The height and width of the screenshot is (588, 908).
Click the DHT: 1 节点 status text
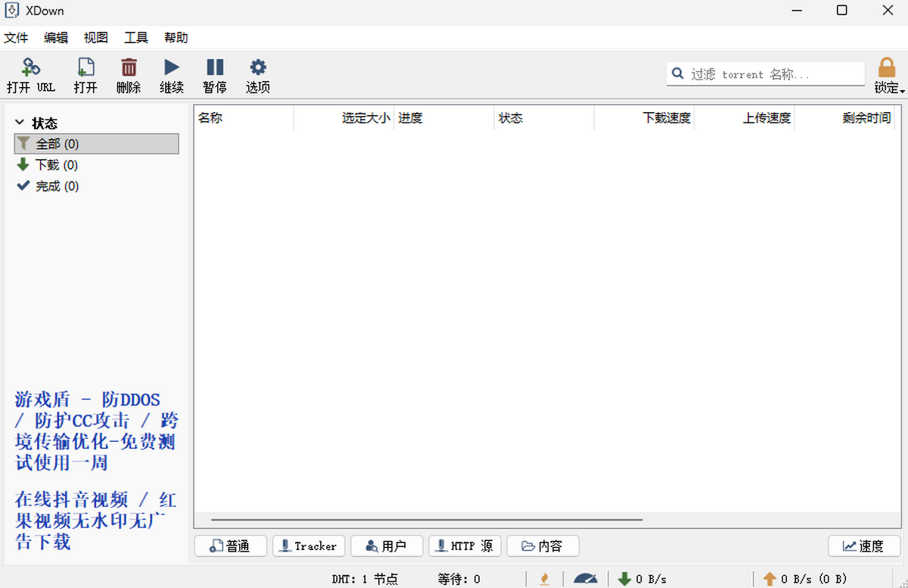pos(365,579)
